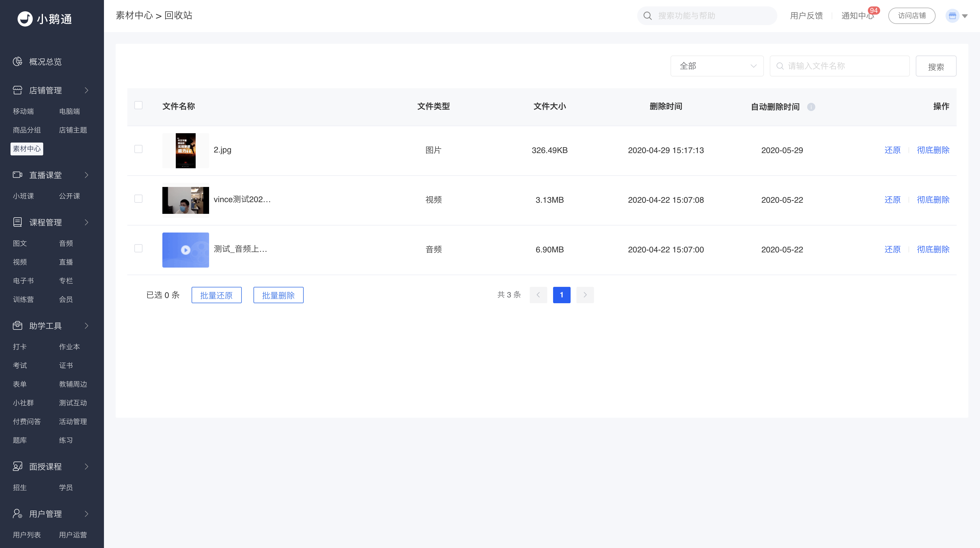Click 素材中心 in the breadcrumb
This screenshot has width=980, height=548.
134,15
